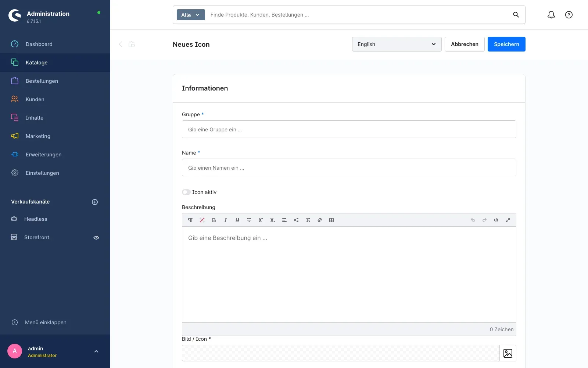Screen dimensions: 588x368
Task: Toggle the Icon aktiv switch
Action: [186, 192]
